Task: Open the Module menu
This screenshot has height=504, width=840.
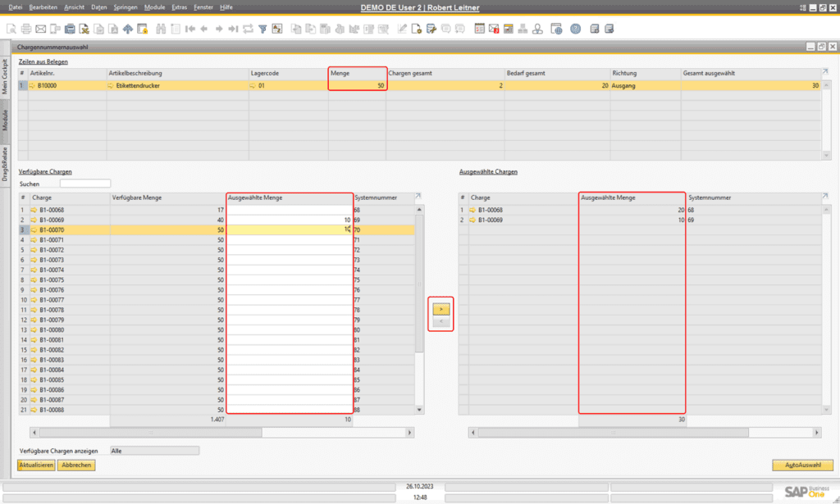Action: 154,7
